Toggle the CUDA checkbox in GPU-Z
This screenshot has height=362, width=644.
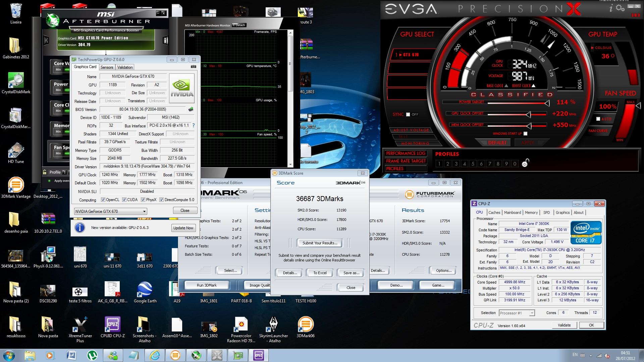[x=124, y=200]
